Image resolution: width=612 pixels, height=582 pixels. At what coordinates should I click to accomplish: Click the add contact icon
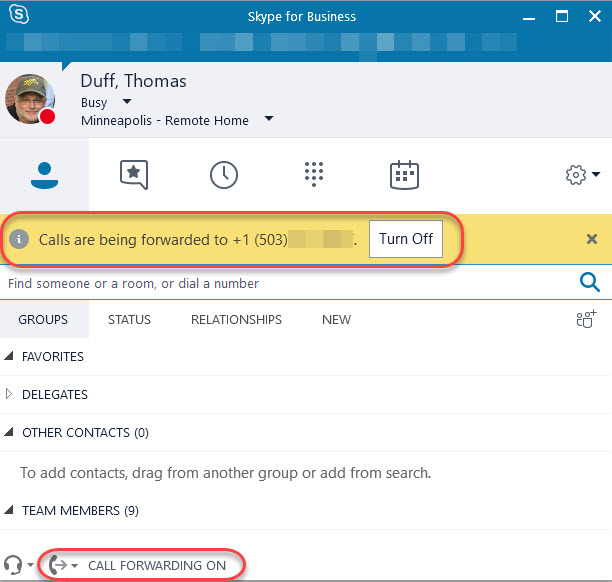coord(585,320)
